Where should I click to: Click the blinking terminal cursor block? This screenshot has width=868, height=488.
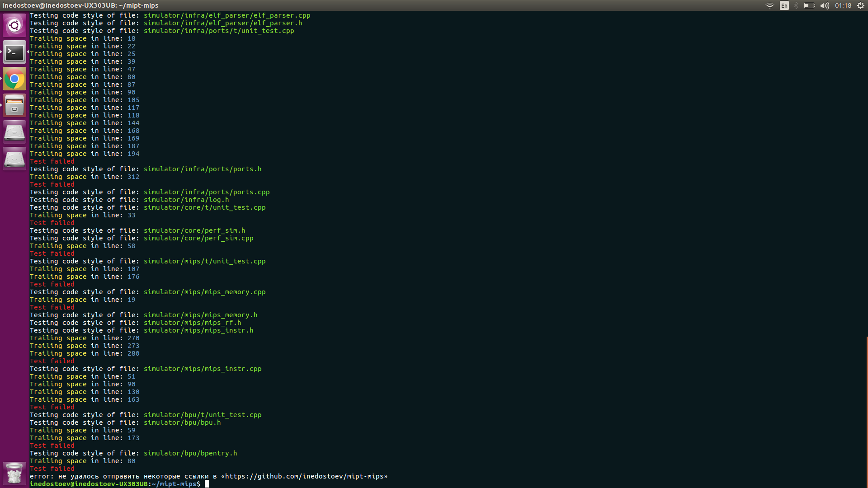coord(207,483)
